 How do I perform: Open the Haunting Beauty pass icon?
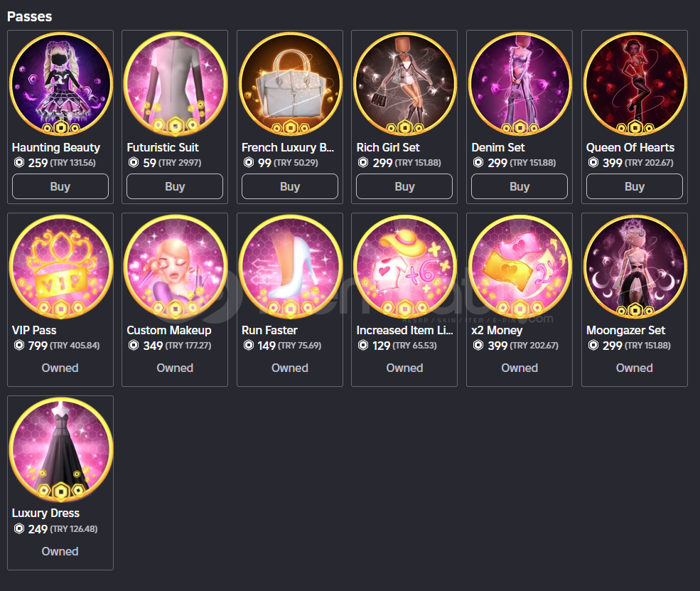tap(60, 83)
